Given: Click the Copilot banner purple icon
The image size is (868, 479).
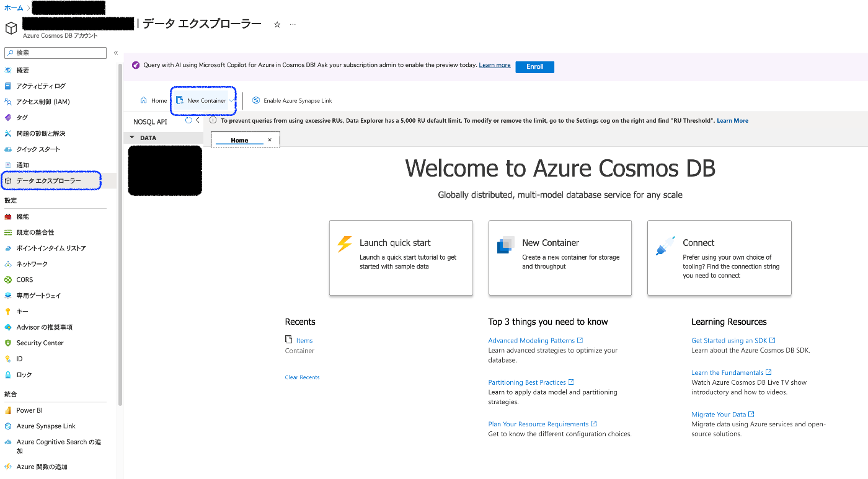Looking at the screenshot, I should click(136, 65).
